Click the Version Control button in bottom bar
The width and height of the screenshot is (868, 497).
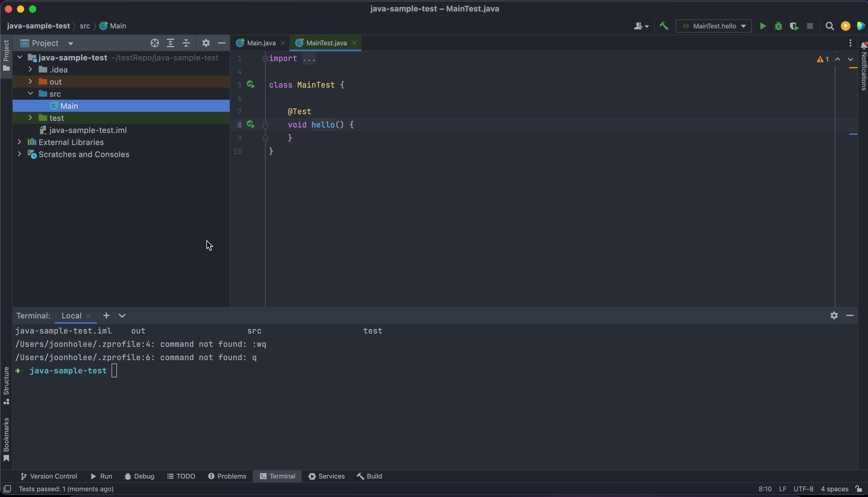click(49, 476)
